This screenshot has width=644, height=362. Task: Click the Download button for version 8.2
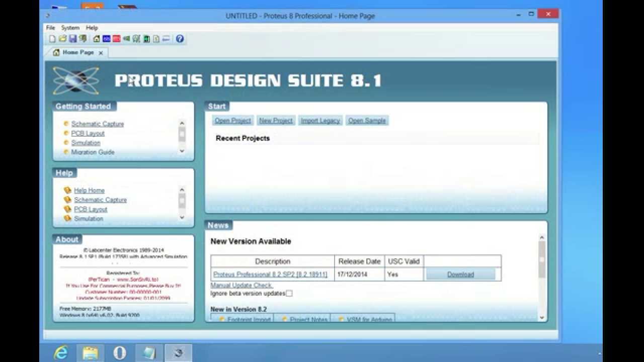click(x=461, y=274)
